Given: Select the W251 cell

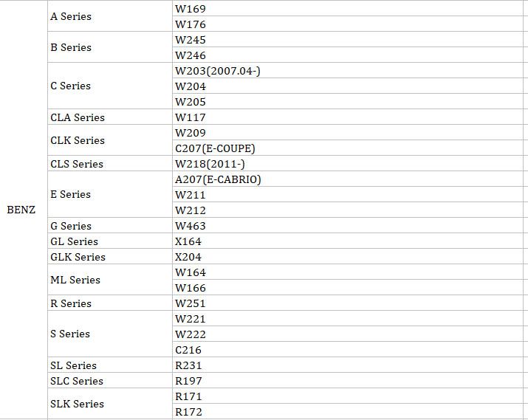Looking at the screenshot, I should pyautogui.click(x=191, y=303).
